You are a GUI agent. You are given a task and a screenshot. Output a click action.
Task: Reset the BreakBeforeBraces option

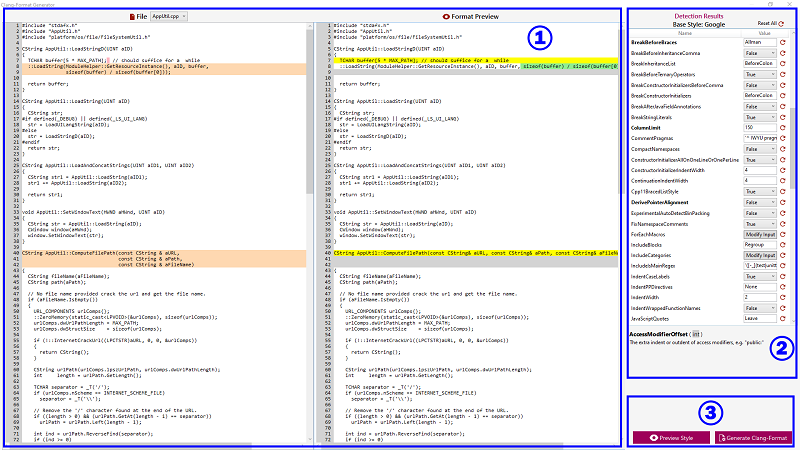coord(782,42)
